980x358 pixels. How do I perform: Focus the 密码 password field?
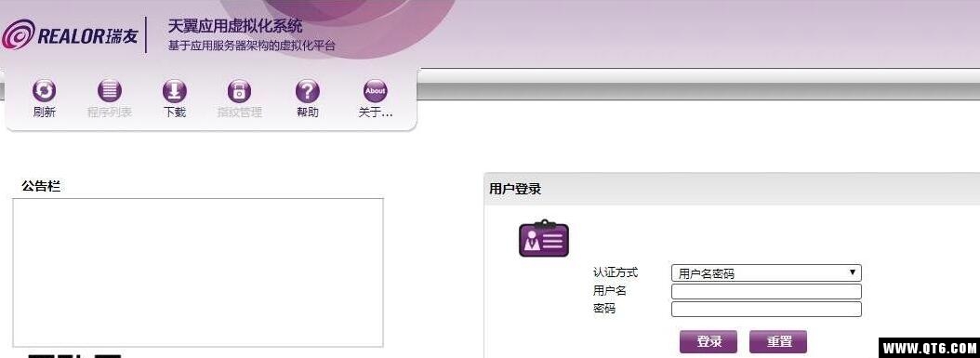[x=766, y=310]
